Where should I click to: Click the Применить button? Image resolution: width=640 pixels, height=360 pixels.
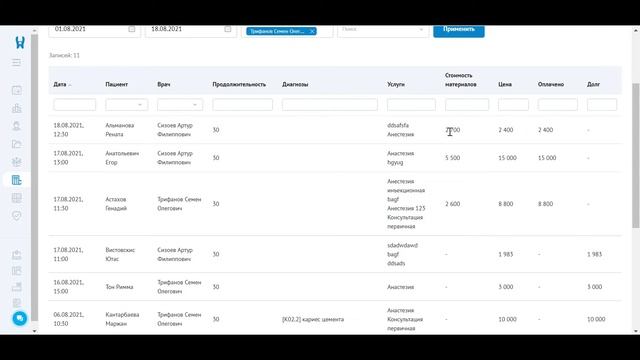pos(459,31)
